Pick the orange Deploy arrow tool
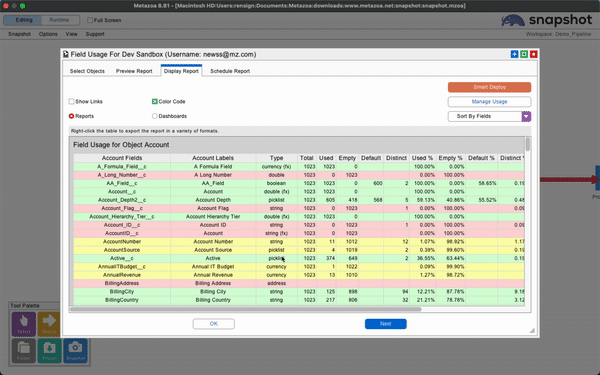 49,324
